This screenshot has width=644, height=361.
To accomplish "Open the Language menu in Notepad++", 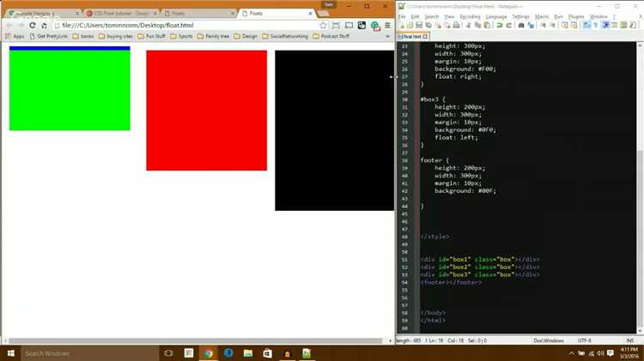I will click(496, 16).
